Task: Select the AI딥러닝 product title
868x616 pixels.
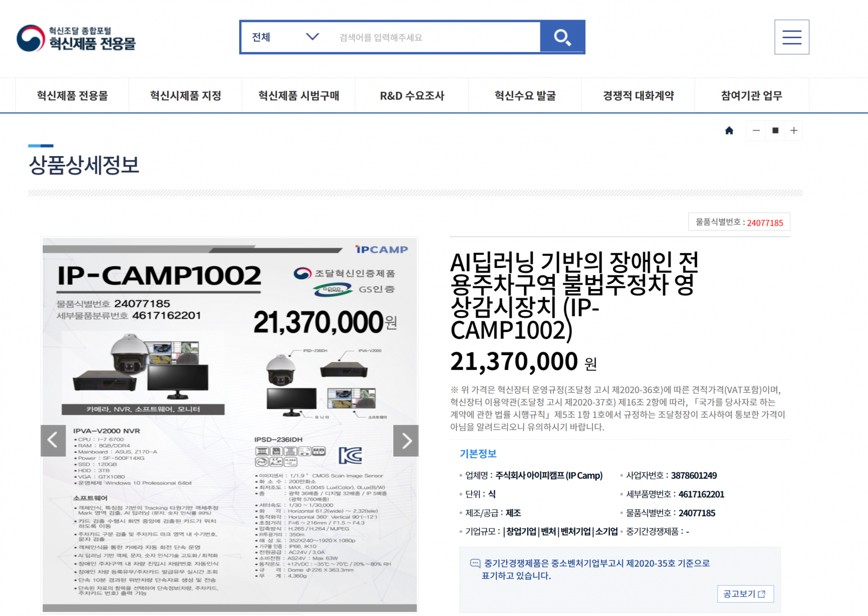Action: pos(574,296)
